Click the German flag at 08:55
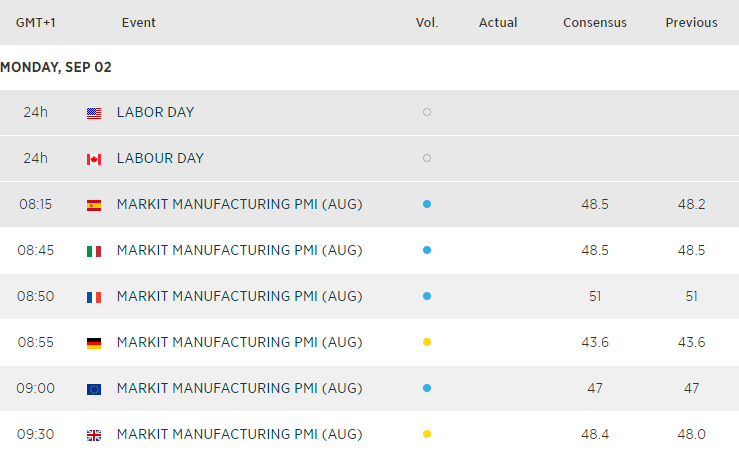The height and width of the screenshot is (466, 739). click(94, 343)
